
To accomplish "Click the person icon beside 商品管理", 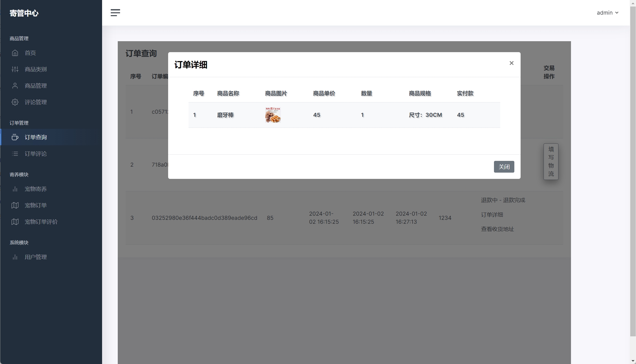I will click(x=15, y=86).
